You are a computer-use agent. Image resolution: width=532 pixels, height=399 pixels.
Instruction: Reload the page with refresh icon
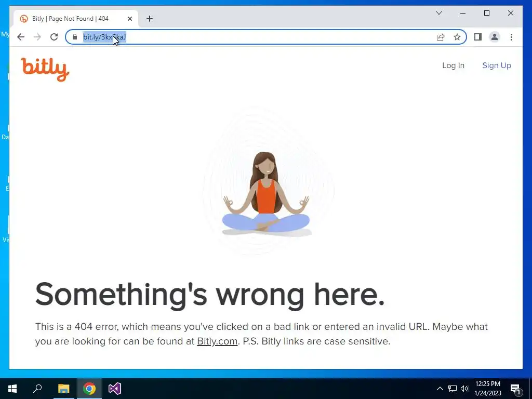(x=54, y=37)
